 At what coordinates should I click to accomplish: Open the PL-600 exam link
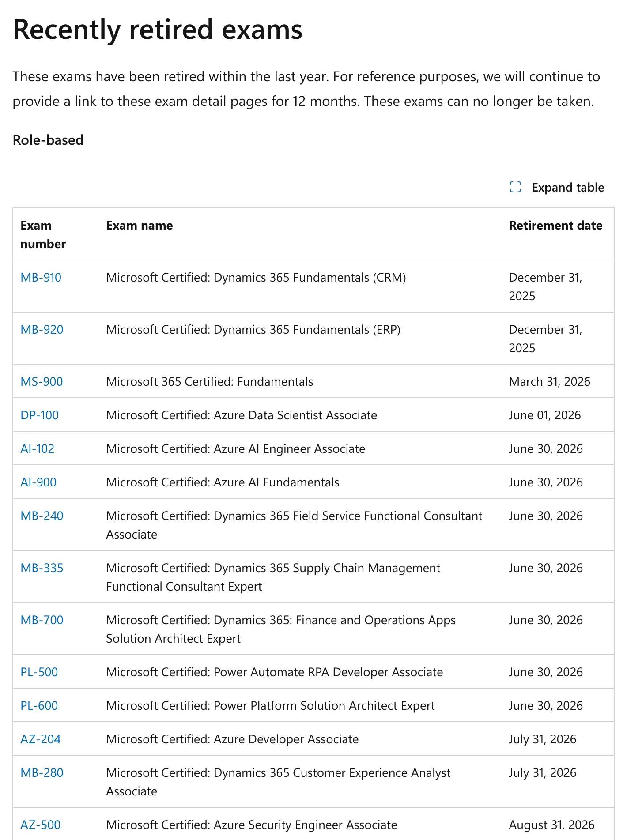pyautogui.click(x=39, y=706)
